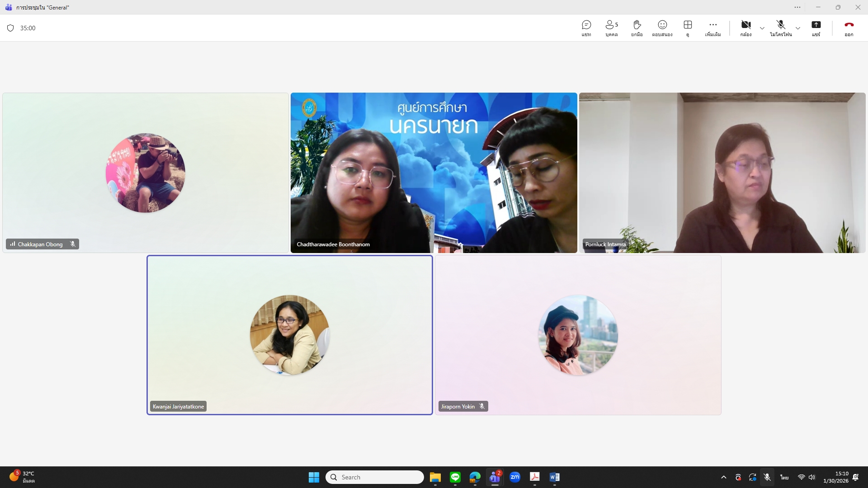868x488 pixels.
Task: Click Pornluck Intamra's video tile
Action: coord(722,173)
